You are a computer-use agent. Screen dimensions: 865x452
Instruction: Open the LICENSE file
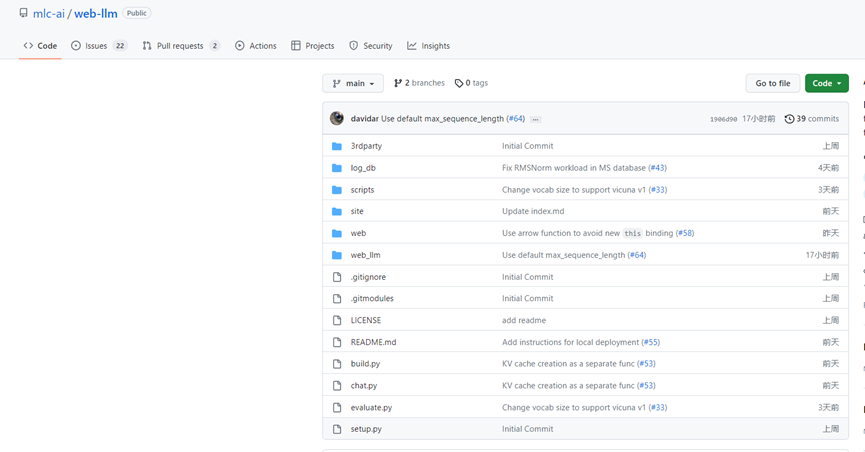point(366,321)
